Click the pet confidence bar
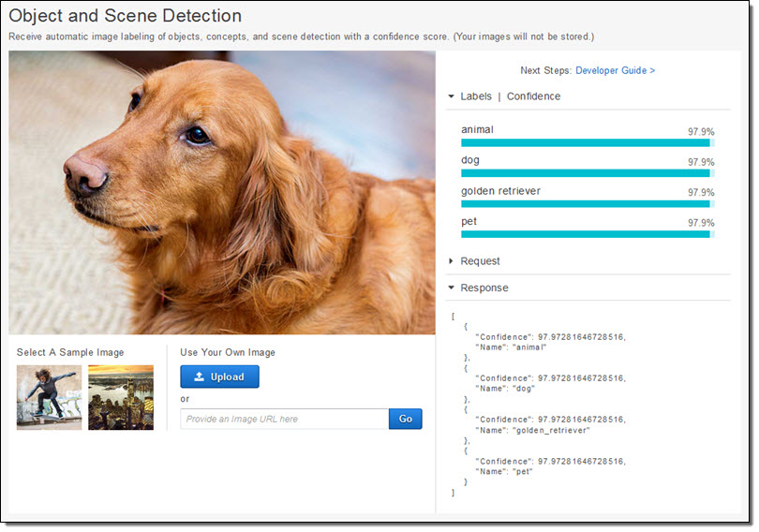Viewport: 759px width, 532px height. pyautogui.click(x=586, y=234)
